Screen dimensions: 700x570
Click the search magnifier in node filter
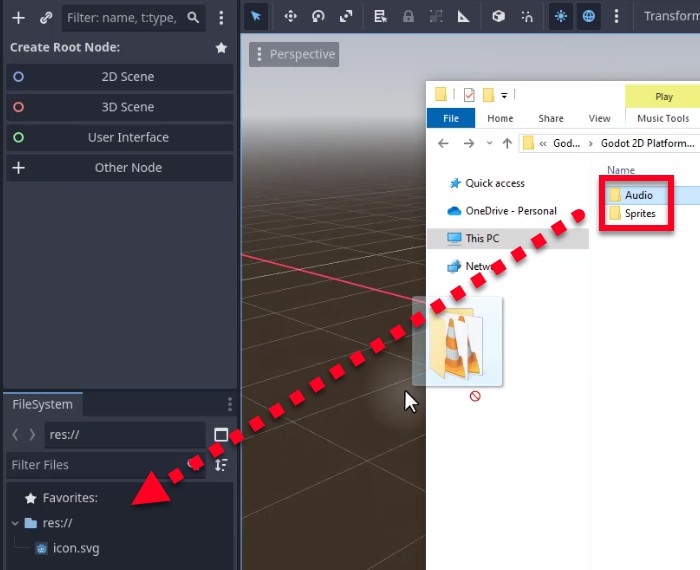(193, 18)
